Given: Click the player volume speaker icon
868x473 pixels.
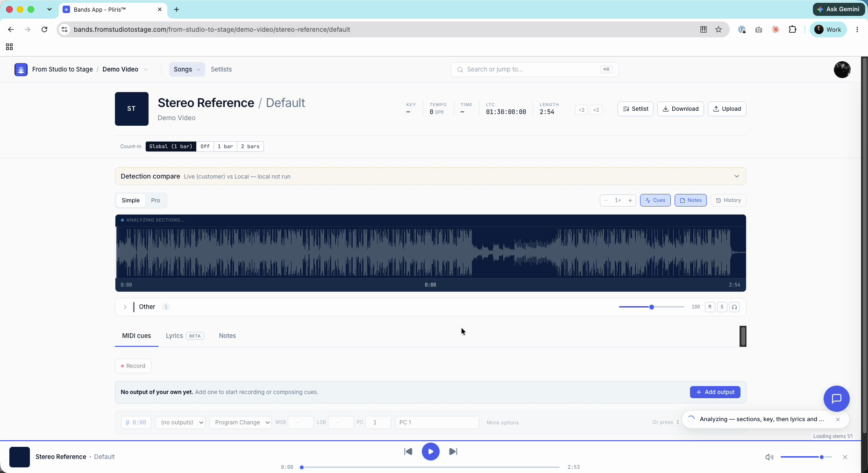Looking at the screenshot, I should [x=769, y=457].
